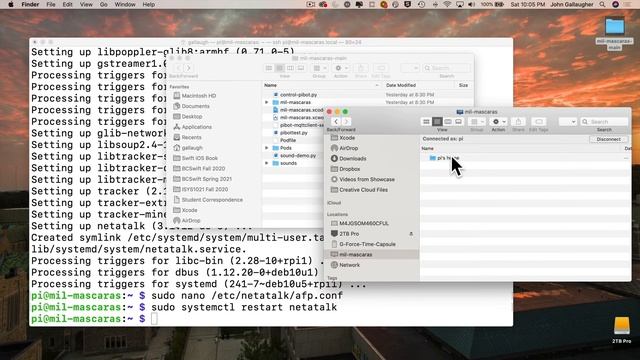Switch front Finder window to column view
Screen dimensions: 640x360
point(448,122)
